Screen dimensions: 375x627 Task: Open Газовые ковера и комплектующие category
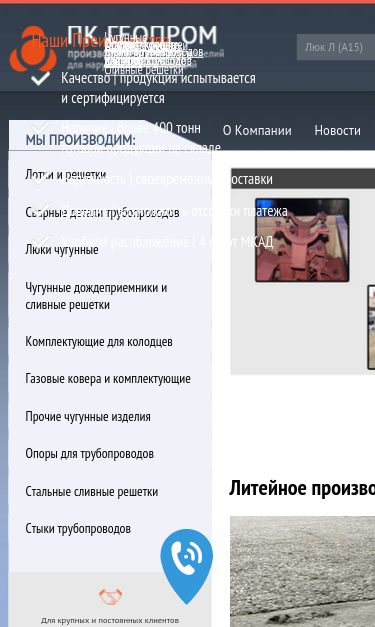click(108, 379)
